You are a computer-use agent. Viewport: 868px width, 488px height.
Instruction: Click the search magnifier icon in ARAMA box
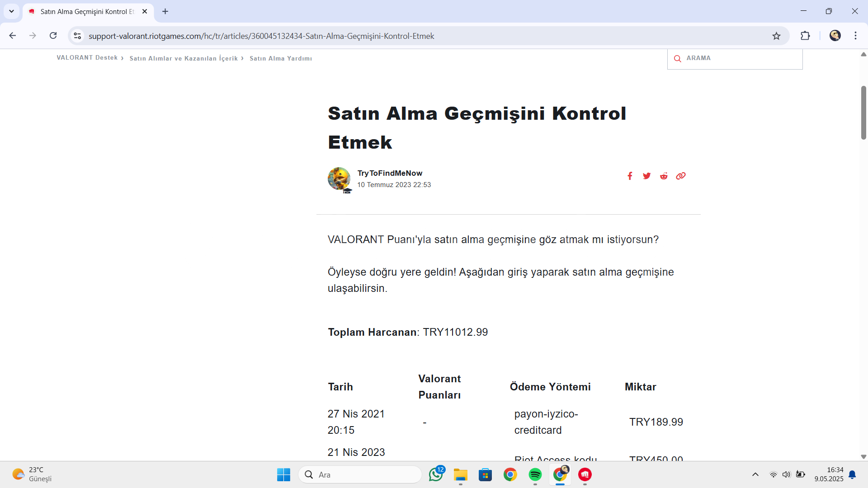[x=677, y=58]
